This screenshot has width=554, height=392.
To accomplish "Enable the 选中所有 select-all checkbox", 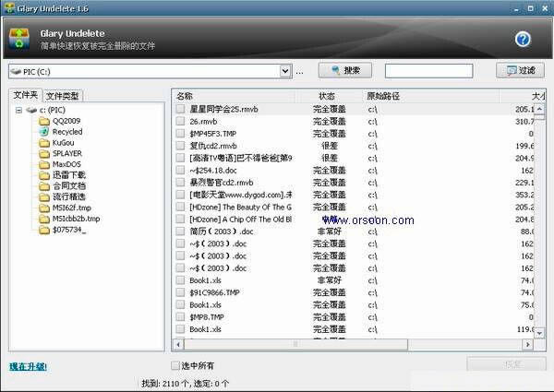I will click(175, 365).
